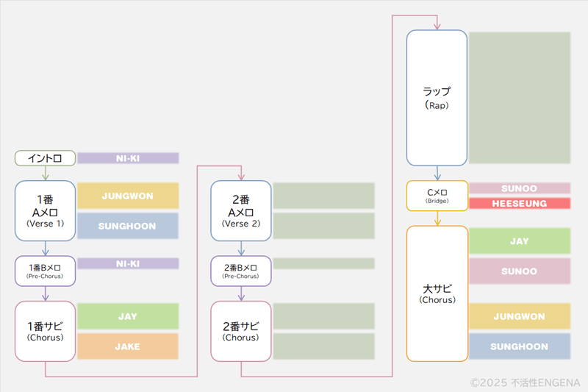
Task: Select the NI-KI label beside イントロ
Action: point(128,158)
